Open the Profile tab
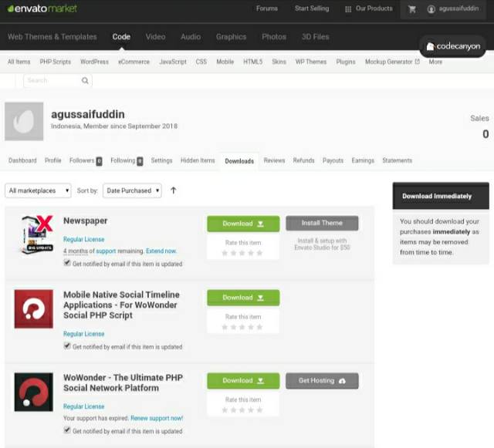This screenshot has height=448, width=494. (53, 160)
